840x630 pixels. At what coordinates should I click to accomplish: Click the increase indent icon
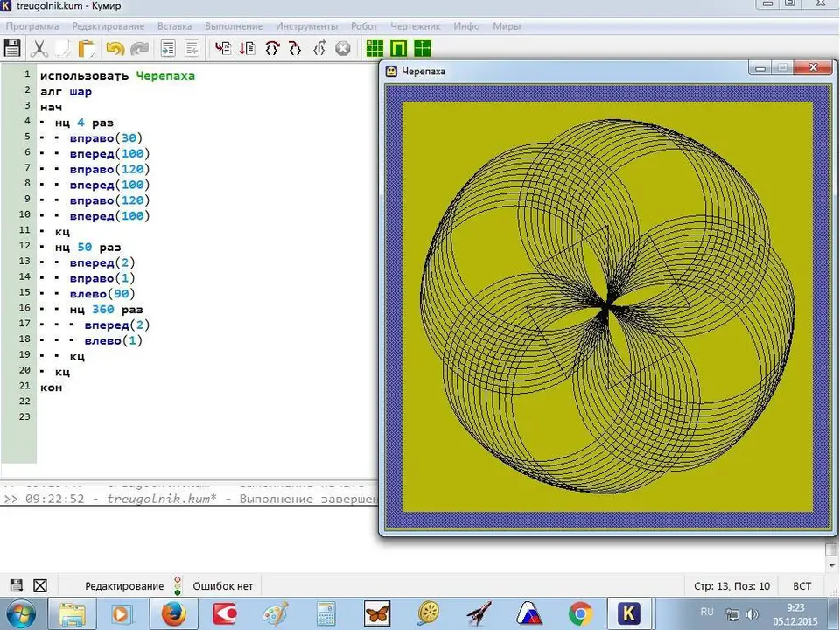pyautogui.click(x=168, y=48)
